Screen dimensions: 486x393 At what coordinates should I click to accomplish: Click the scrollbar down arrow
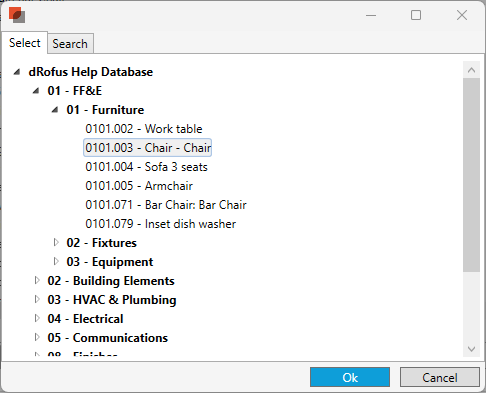point(471,349)
